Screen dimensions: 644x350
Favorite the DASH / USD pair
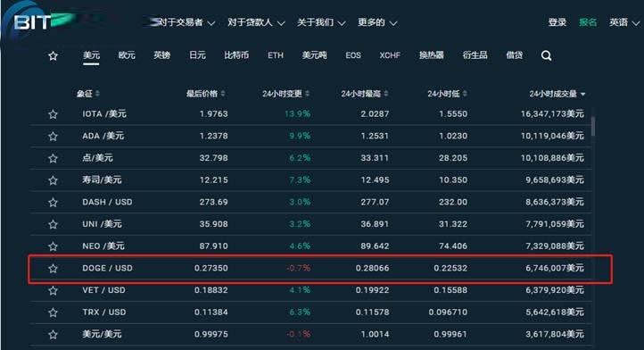(x=53, y=203)
